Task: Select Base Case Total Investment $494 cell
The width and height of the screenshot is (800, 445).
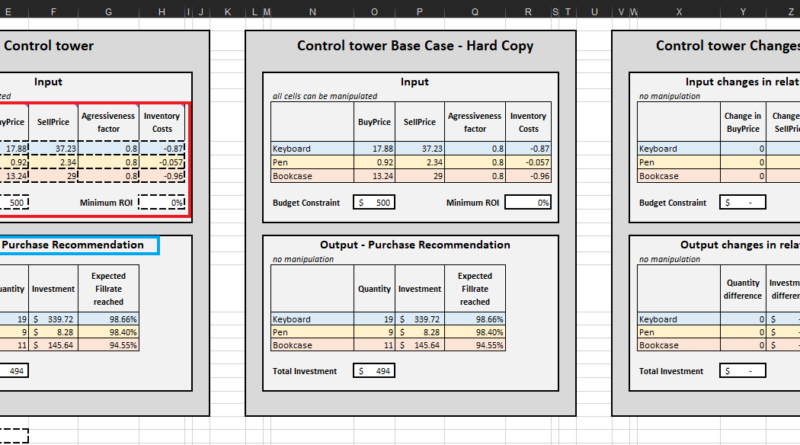Action: tap(374, 371)
